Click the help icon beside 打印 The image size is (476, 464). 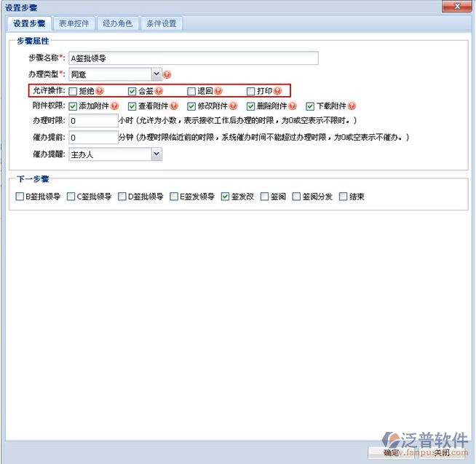click(x=277, y=91)
